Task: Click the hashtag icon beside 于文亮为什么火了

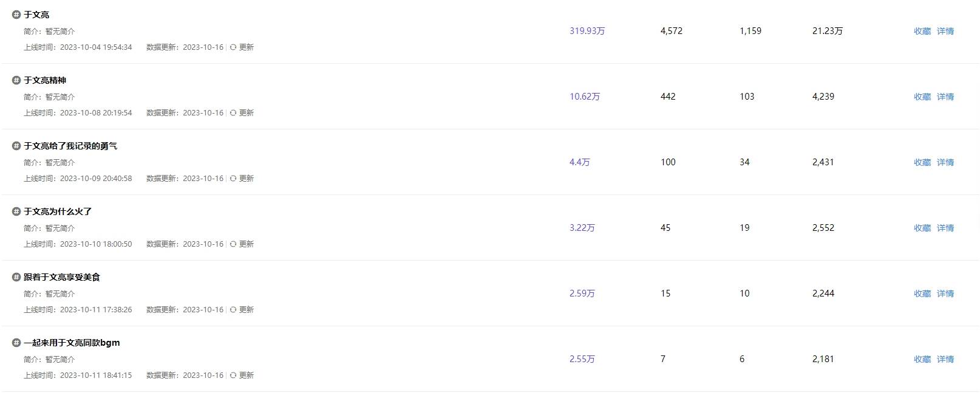Action: (x=16, y=211)
